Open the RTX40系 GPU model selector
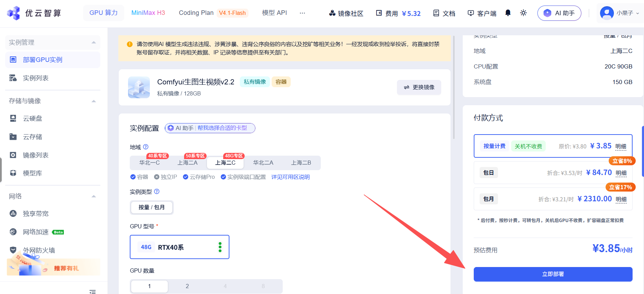The width and height of the screenshot is (644, 294). coord(180,247)
